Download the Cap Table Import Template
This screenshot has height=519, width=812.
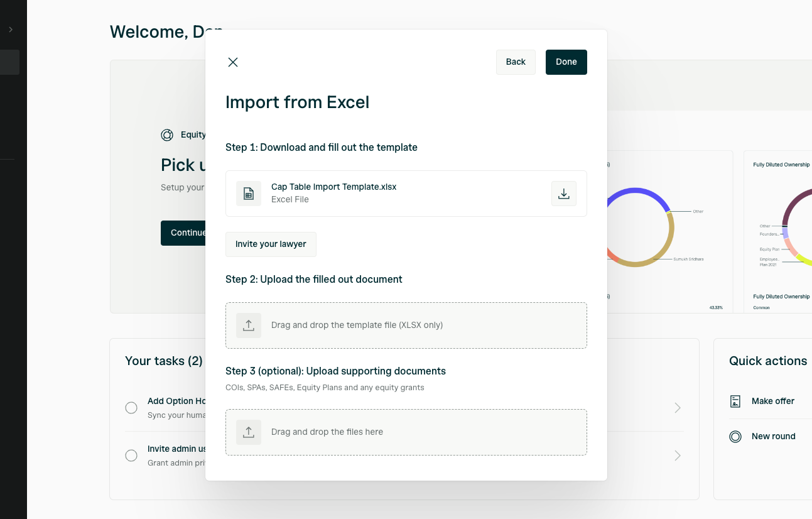pyautogui.click(x=563, y=194)
